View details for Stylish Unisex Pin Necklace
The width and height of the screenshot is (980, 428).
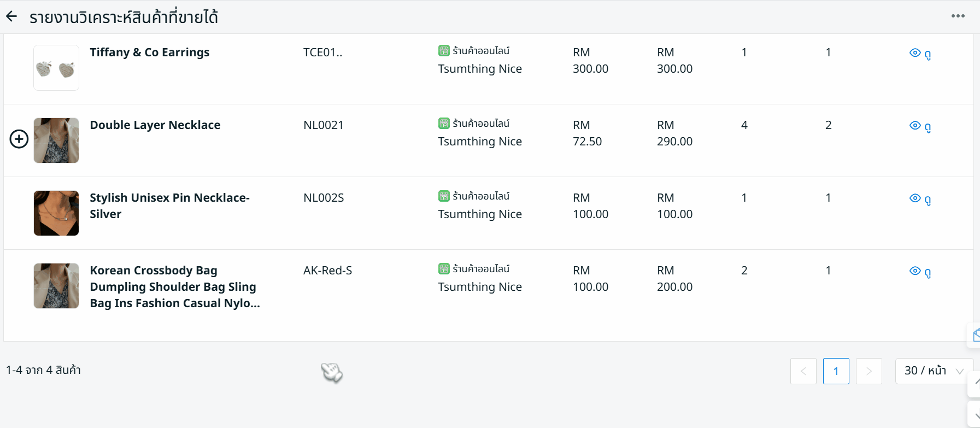pos(920,198)
